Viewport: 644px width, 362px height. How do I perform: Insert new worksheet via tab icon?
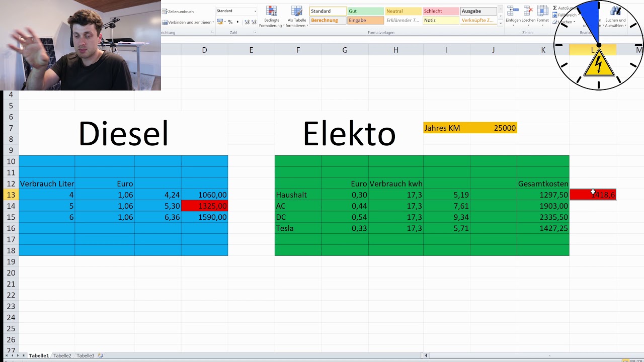click(x=101, y=355)
